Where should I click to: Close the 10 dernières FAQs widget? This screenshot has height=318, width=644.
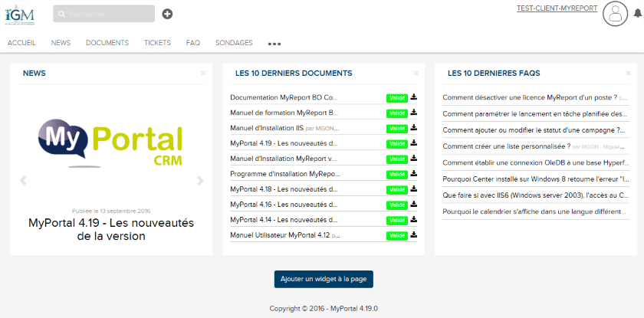[628, 73]
